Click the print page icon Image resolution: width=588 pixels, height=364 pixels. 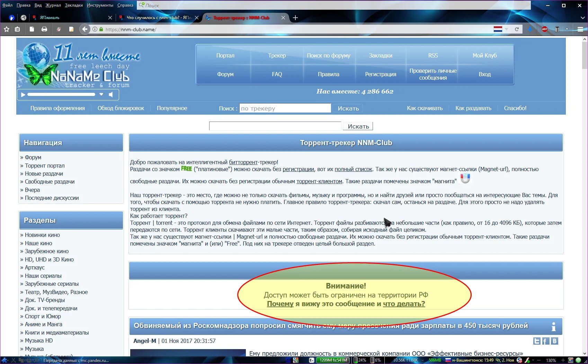[44, 29]
